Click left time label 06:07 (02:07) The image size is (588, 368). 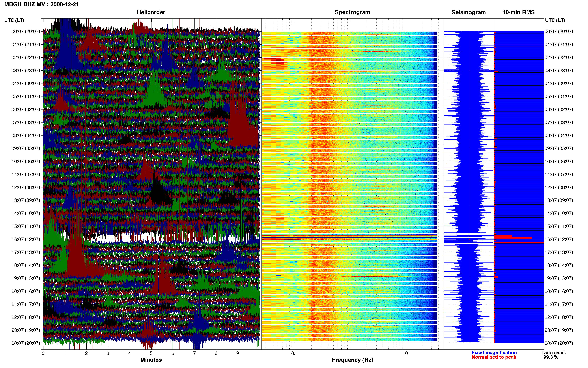point(26,109)
